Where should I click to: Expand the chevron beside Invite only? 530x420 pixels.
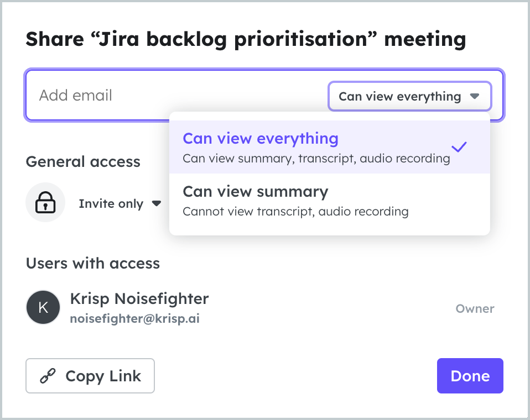point(157,203)
